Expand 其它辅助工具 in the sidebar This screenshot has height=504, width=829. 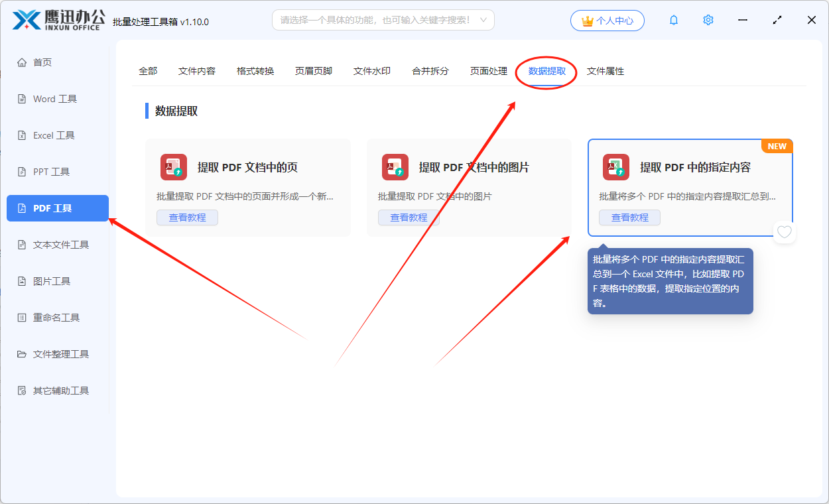coord(58,390)
